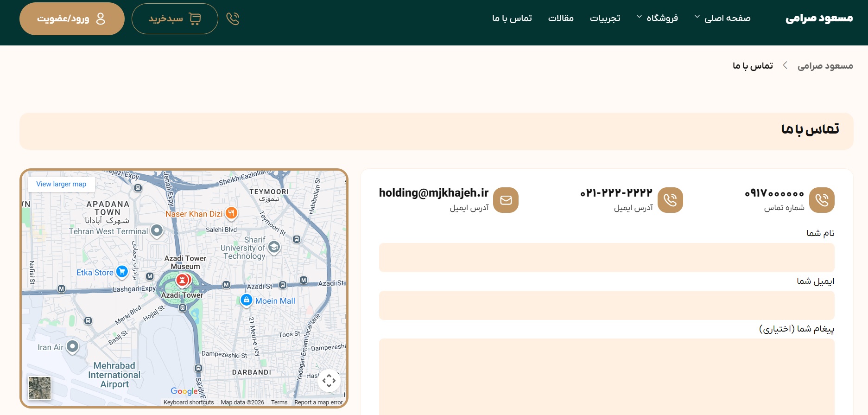Switch map to satellite view thumbnail
Image resolution: width=868 pixels, height=415 pixels.
(39, 388)
